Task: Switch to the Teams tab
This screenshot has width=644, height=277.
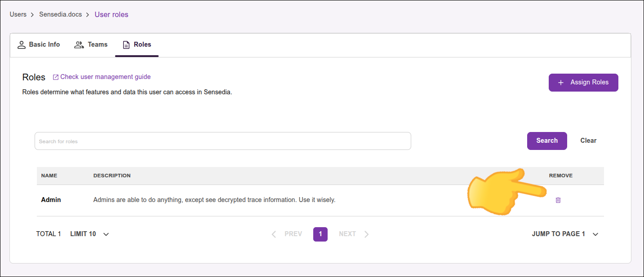Action: (97, 44)
